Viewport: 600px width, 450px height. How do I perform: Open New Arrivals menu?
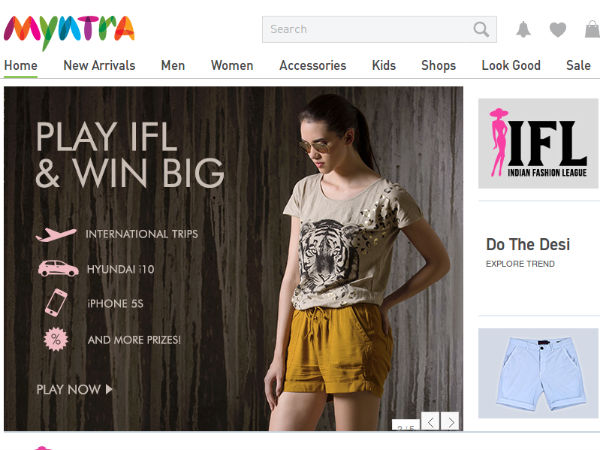pyautogui.click(x=99, y=66)
